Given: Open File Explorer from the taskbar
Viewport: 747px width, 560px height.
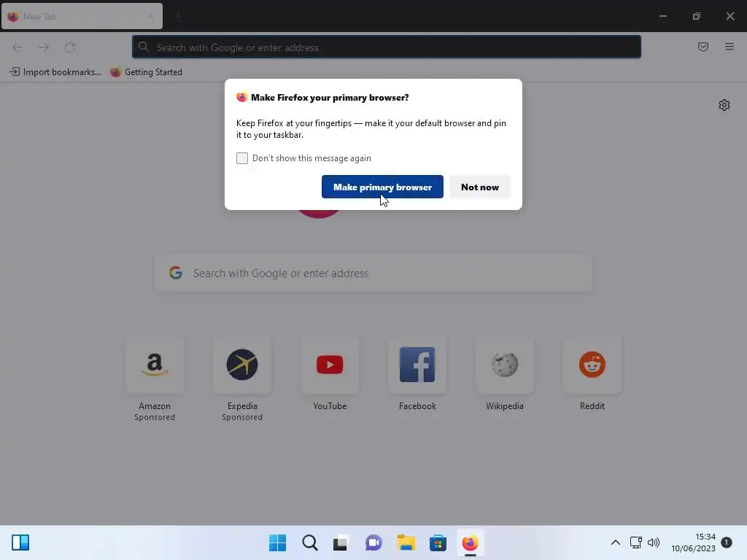Looking at the screenshot, I should (x=406, y=542).
